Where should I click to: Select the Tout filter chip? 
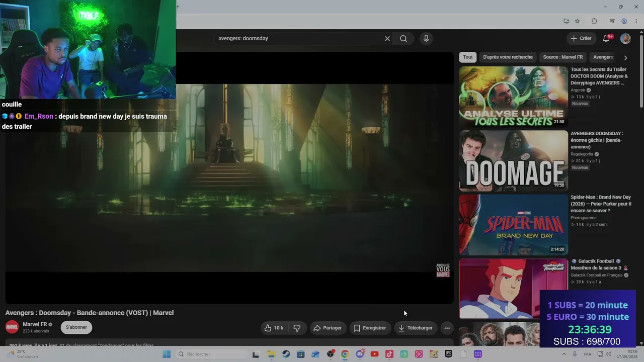(468, 57)
